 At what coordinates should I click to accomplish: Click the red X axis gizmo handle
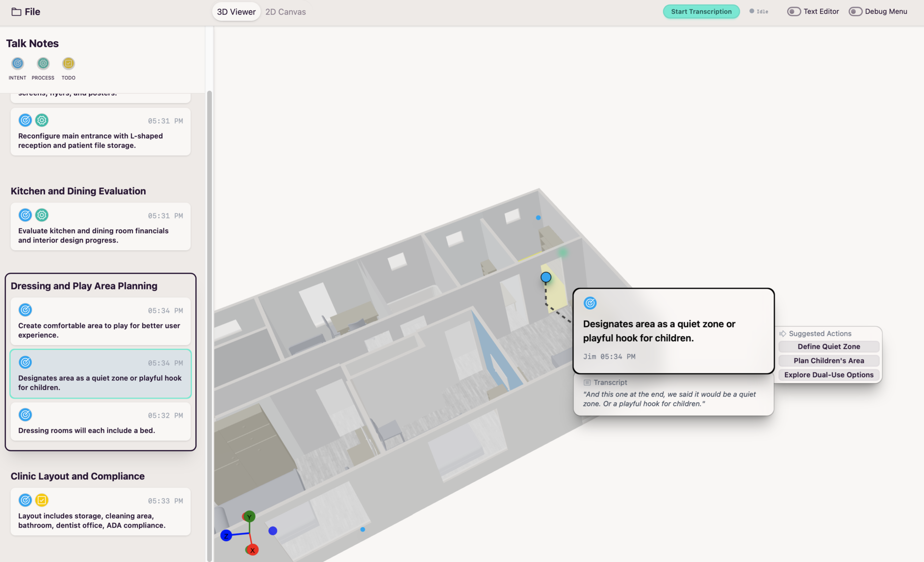pyautogui.click(x=252, y=550)
